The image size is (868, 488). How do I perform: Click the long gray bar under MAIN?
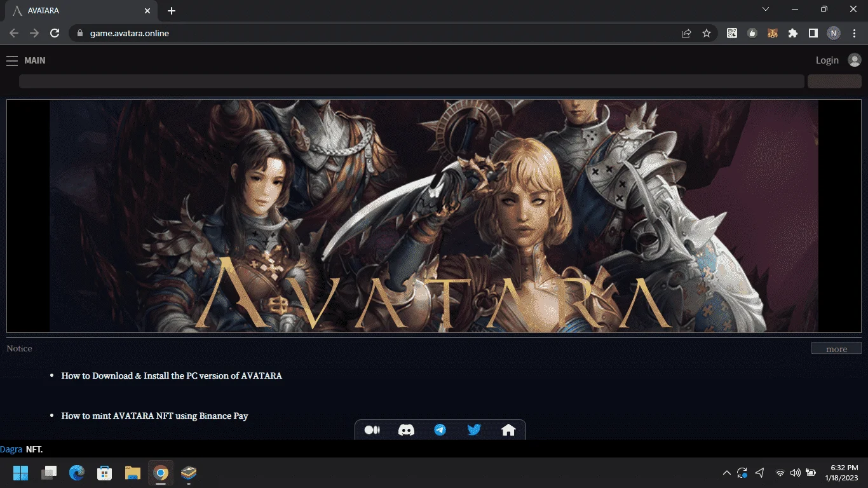(412, 81)
